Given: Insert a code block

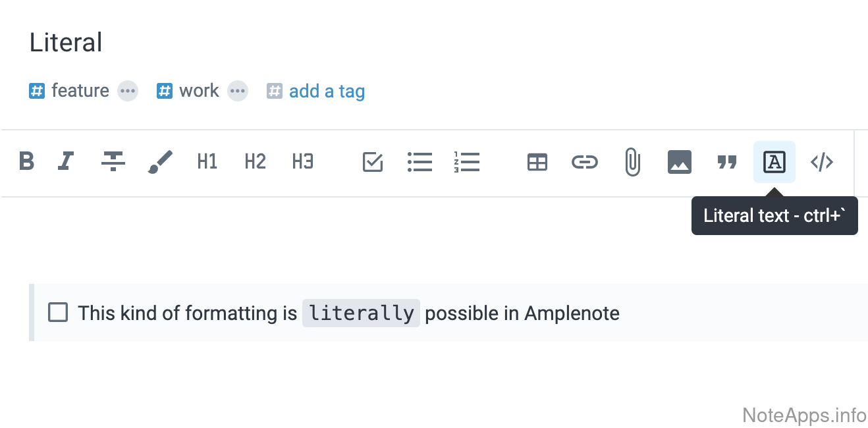Looking at the screenshot, I should coord(822,162).
